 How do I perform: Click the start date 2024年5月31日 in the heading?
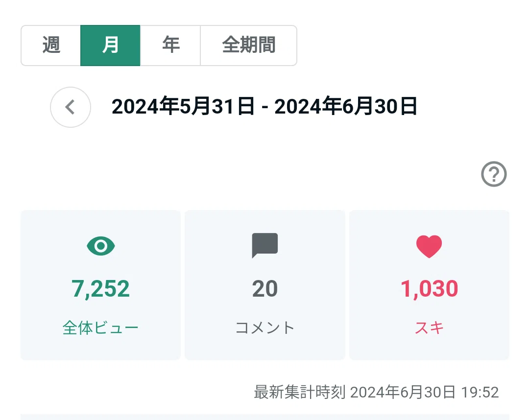pos(183,106)
